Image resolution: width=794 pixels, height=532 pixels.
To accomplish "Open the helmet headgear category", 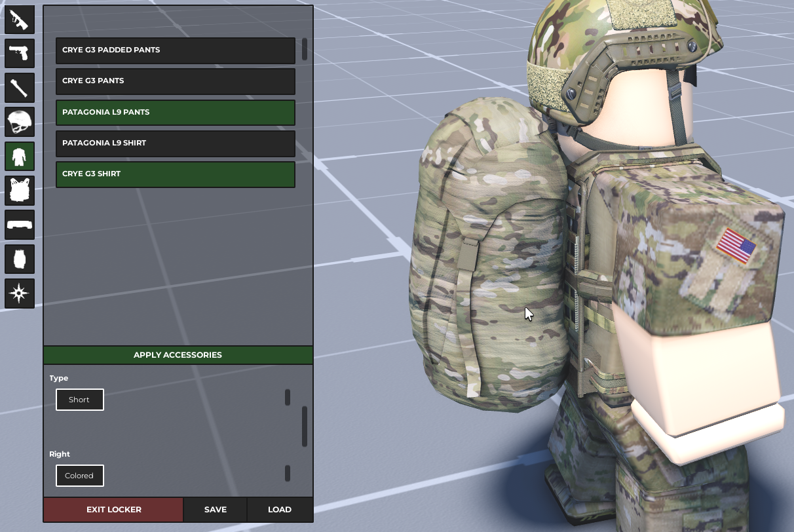I will coord(20,122).
